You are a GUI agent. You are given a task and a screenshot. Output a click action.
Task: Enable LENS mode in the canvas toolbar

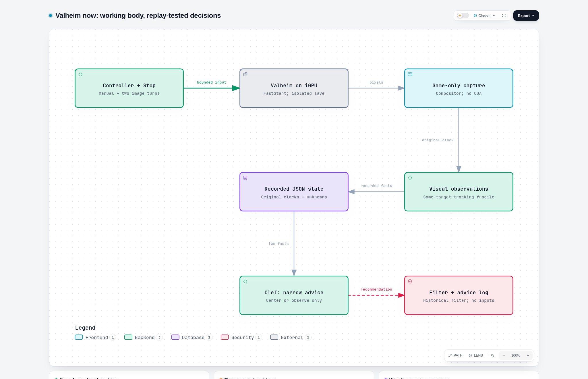[x=476, y=355]
